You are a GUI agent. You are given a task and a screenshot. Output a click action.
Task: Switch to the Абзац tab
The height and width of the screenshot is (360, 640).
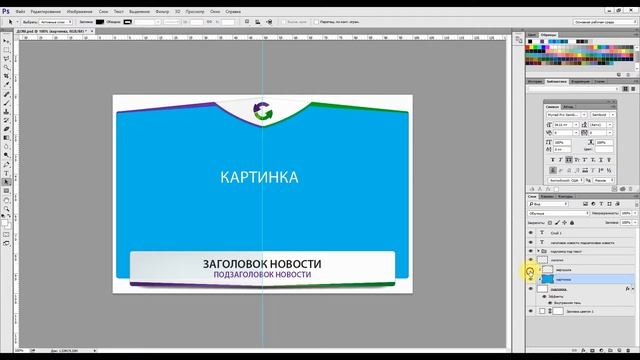[568, 107]
